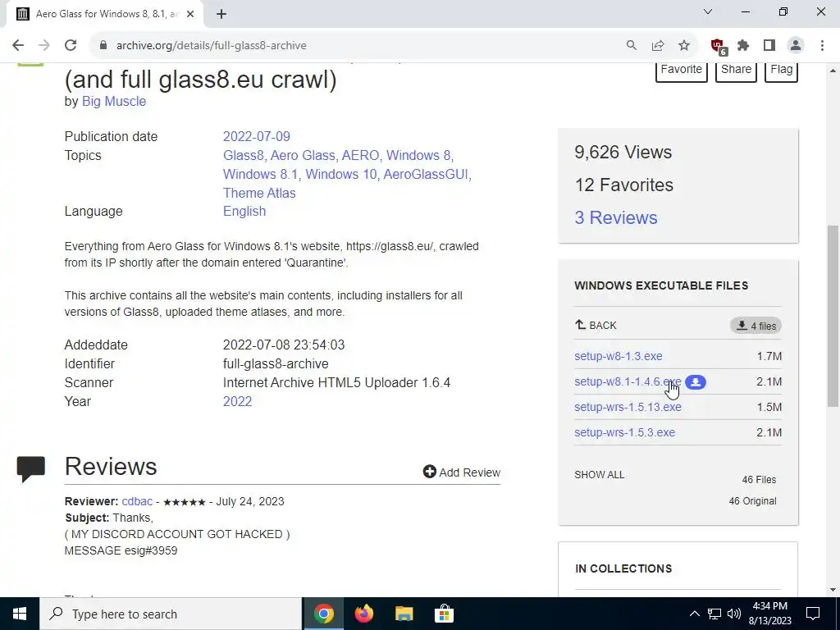Click the Flag button
Screen dimensions: 840x630
pos(782,71)
